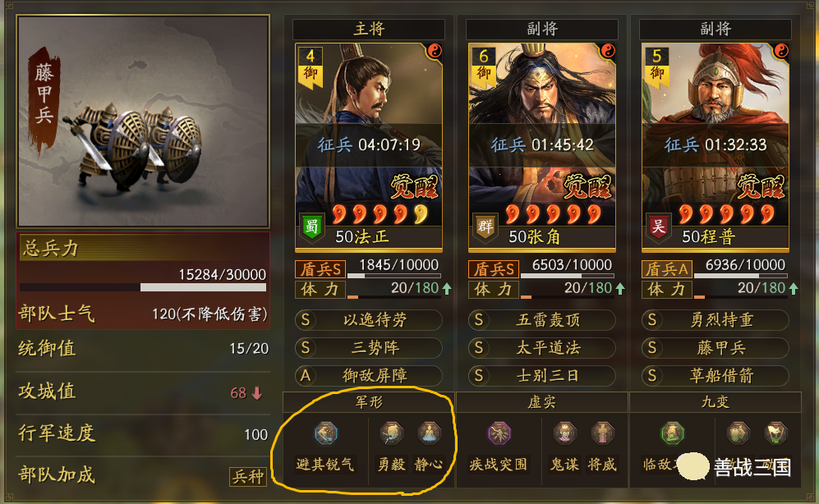The height and width of the screenshot is (504, 819).
Task: Select the 草船借箭 tactic slot
Action: click(x=715, y=376)
